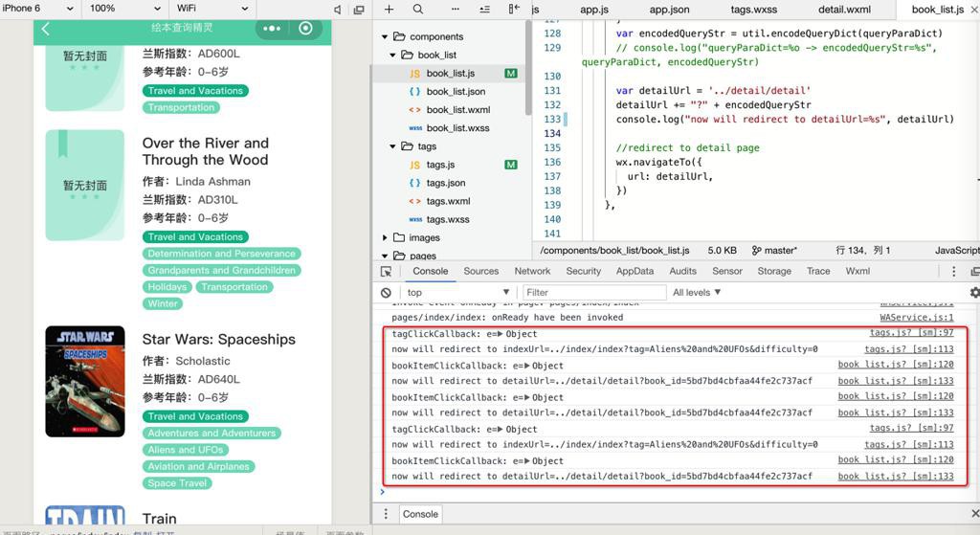The width and height of the screenshot is (980, 535).
Task: Expand the images folder
Action: point(385,237)
